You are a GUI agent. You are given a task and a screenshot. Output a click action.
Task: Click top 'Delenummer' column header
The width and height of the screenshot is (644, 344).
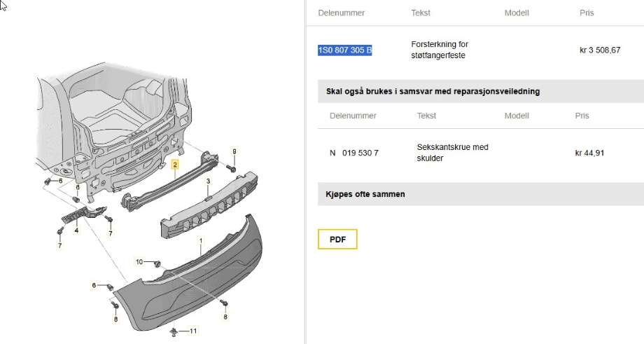[x=342, y=13]
